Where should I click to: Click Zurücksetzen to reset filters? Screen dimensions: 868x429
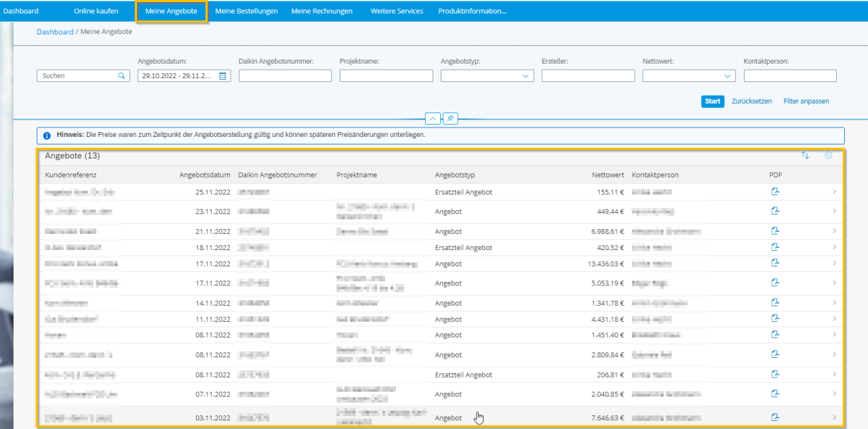pyautogui.click(x=751, y=101)
